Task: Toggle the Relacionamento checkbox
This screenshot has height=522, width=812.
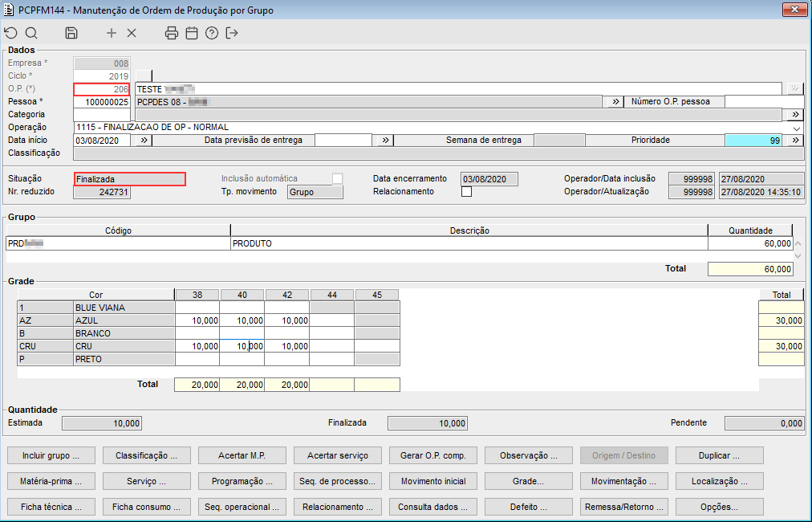Action: (467, 192)
